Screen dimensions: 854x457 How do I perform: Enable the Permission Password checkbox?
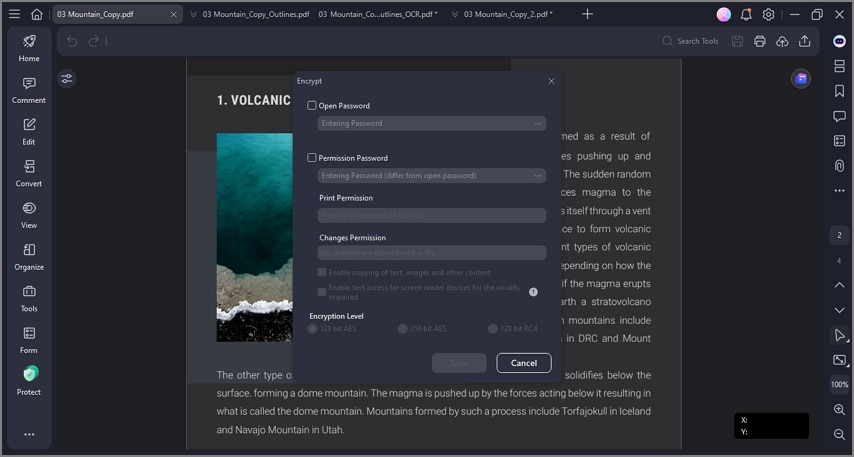[x=312, y=158]
